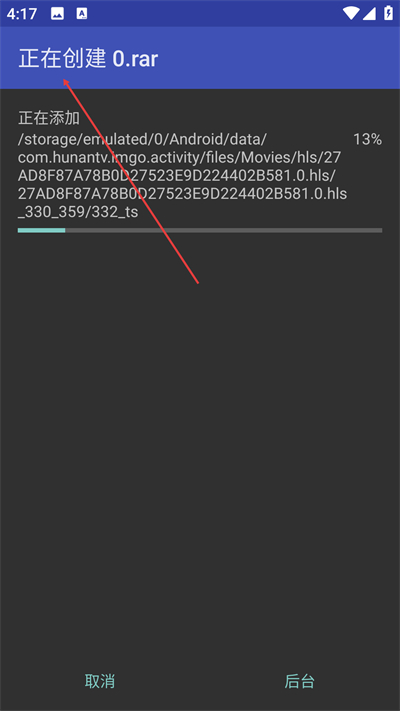Send compression to background with 后台
The image size is (400, 711).
tap(300, 681)
